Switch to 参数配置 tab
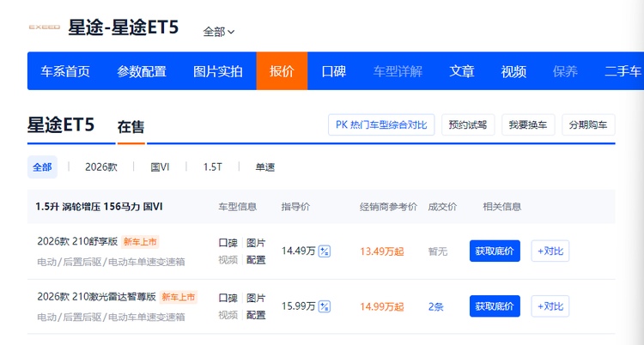 point(142,71)
